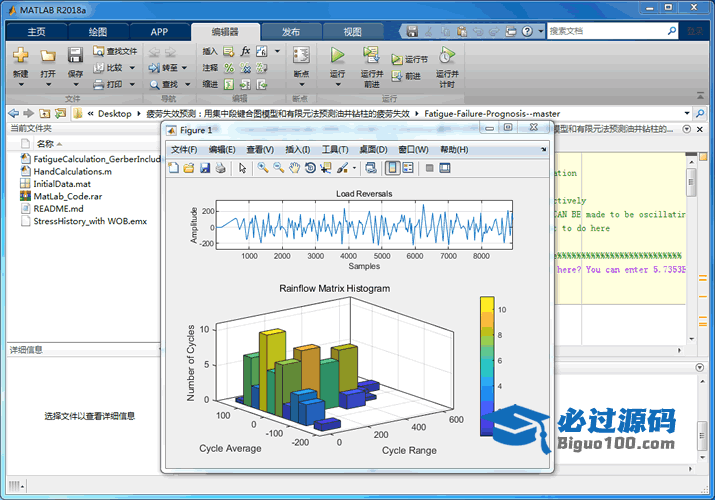This screenshot has width=715, height=500.
Task: Toggle the zoom in magnifier tool
Action: click(263, 168)
